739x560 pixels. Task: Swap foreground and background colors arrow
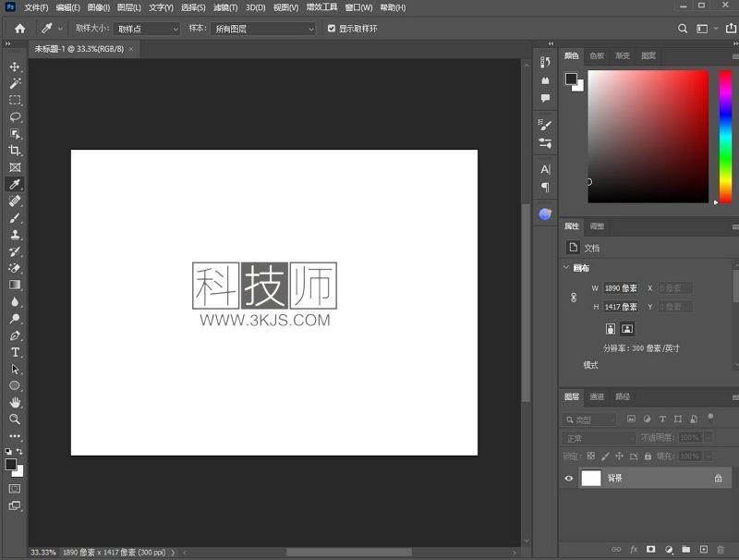pos(19,451)
